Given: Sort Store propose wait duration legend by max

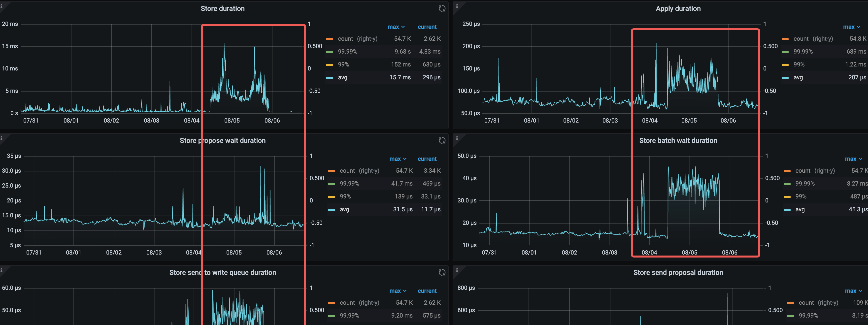Looking at the screenshot, I should tap(398, 159).
